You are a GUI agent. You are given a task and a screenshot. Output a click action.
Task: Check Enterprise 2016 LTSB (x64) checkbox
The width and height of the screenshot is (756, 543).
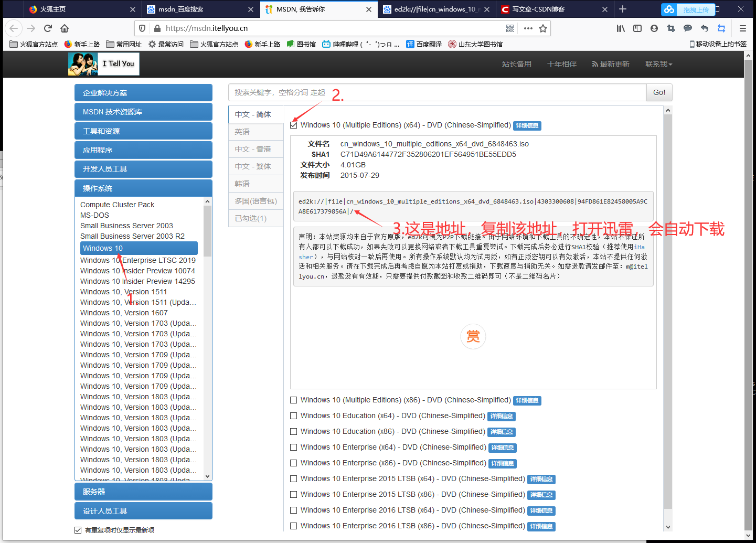294,510
